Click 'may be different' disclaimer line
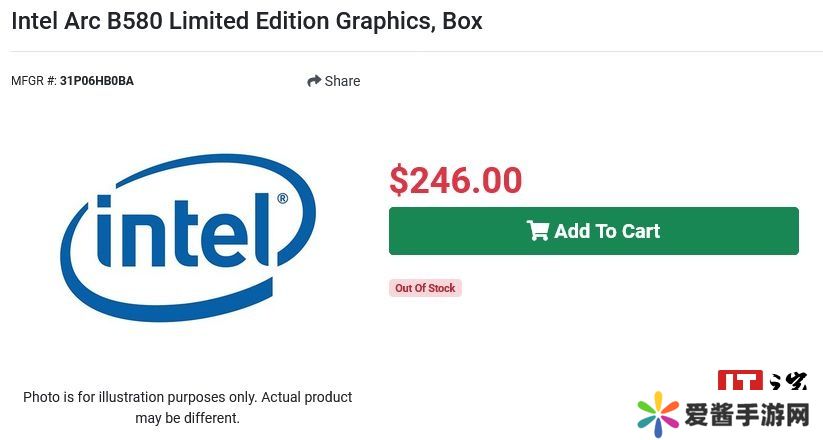This screenshot has width=823, height=440. tap(188, 418)
